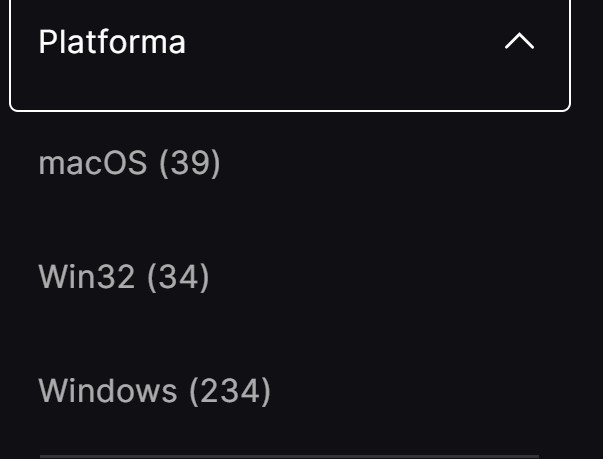Show only the 34 Win32 items

pyautogui.click(x=124, y=277)
